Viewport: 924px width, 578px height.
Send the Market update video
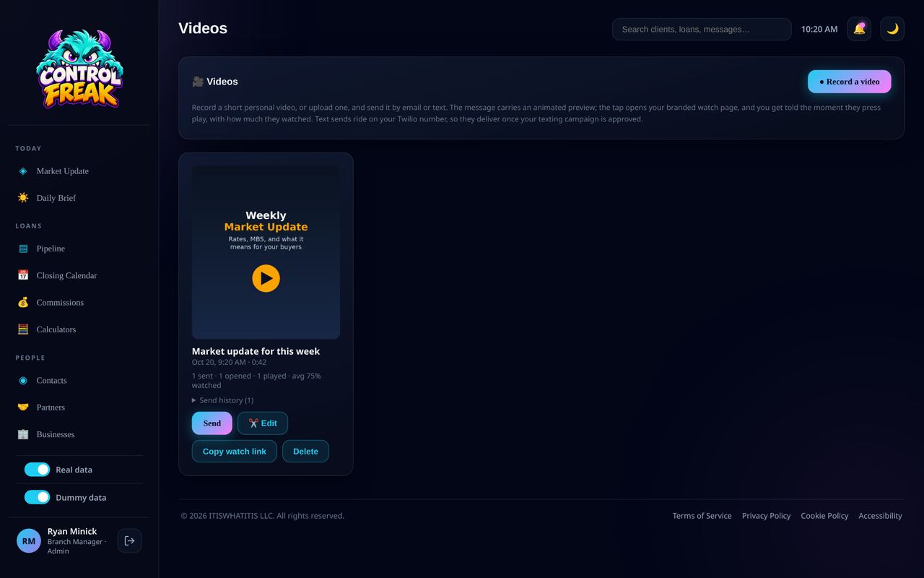tap(212, 423)
